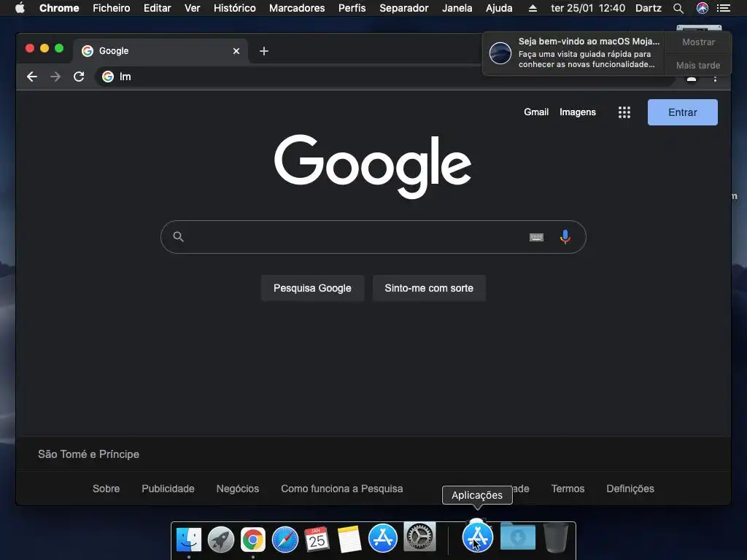Select the Google tab
This screenshot has height=560, width=747.
pyautogui.click(x=160, y=51)
